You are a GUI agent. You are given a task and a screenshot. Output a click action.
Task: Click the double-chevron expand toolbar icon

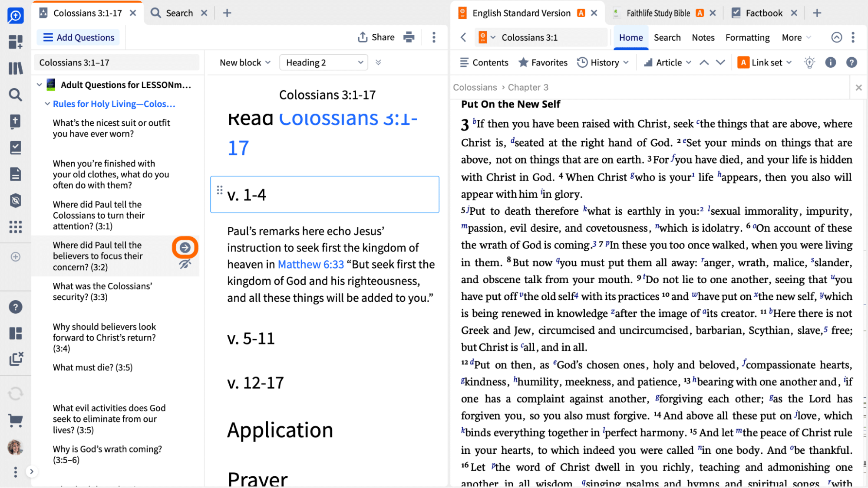tap(378, 62)
